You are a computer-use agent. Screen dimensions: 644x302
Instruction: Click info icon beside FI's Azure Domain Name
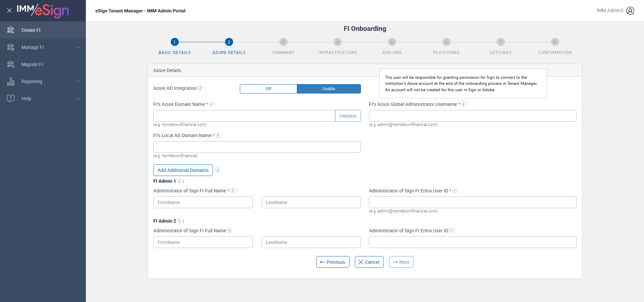pyautogui.click(x=211, y=104)
